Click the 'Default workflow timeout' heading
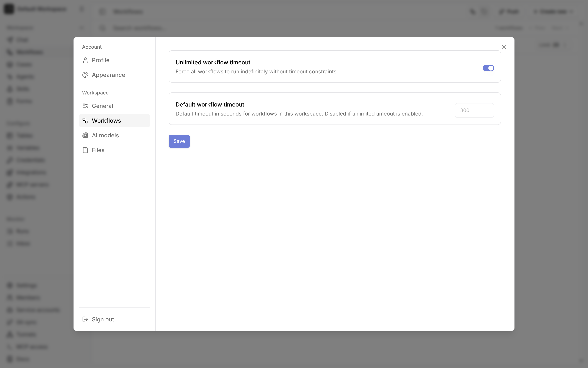 pyautogui.click(x=210, y=104)
